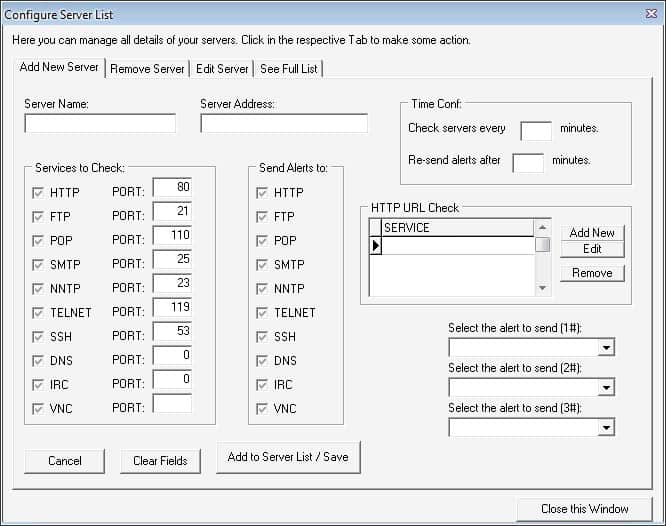Open the alert to send (3#) dropdown

point(606,427)
